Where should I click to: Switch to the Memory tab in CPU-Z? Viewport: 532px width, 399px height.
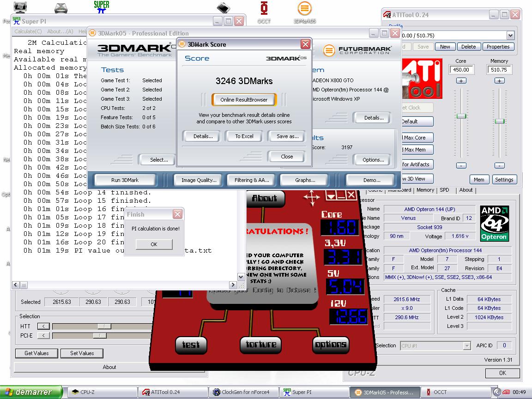425,190
